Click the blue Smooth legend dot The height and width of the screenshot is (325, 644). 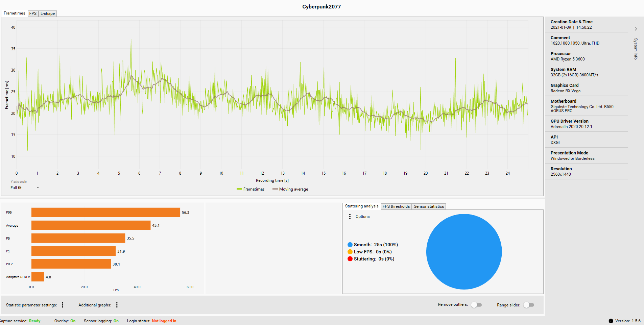pyautogui.click(x=350, y=245)
